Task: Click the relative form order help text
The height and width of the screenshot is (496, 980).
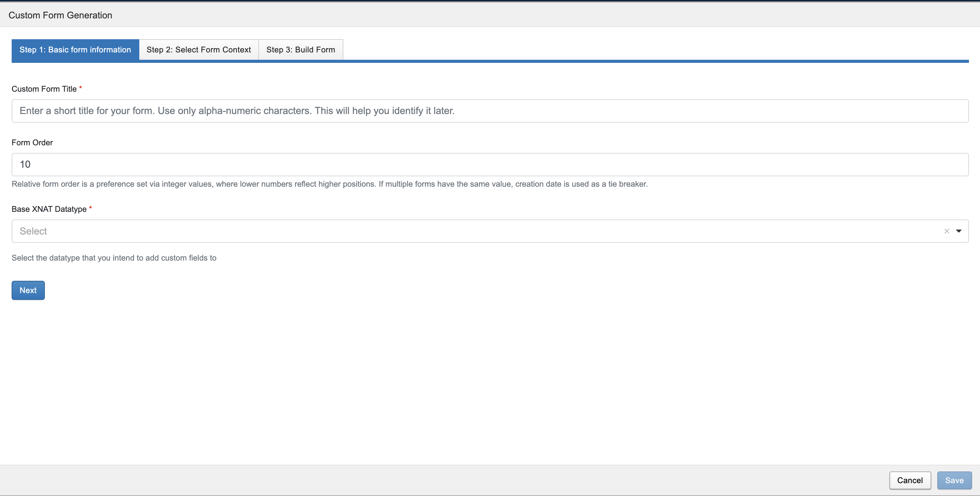Action: (330, 184)
